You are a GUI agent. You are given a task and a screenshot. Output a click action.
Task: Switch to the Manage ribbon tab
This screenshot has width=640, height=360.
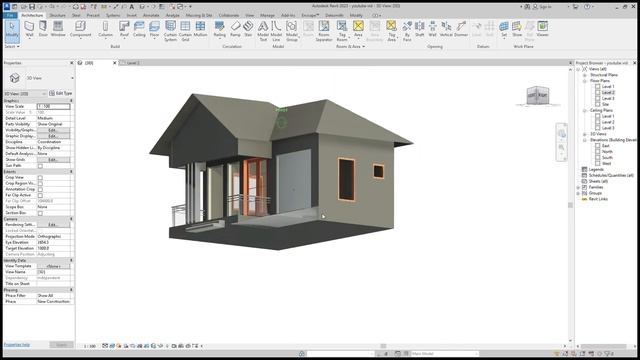coord(267,16)
